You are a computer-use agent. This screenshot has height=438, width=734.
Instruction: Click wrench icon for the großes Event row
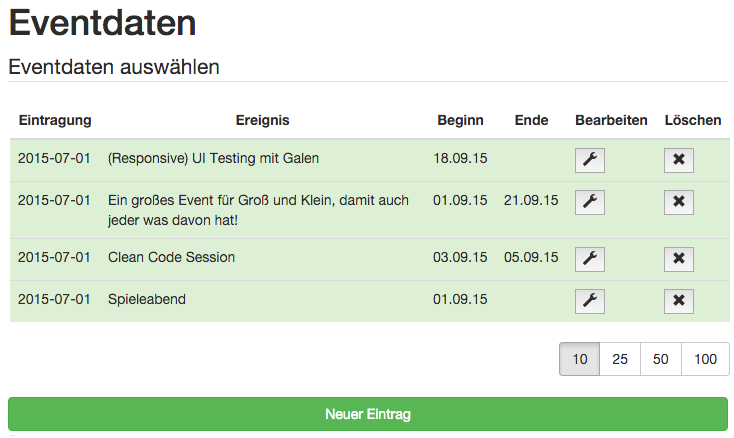(x=590, y=202)
